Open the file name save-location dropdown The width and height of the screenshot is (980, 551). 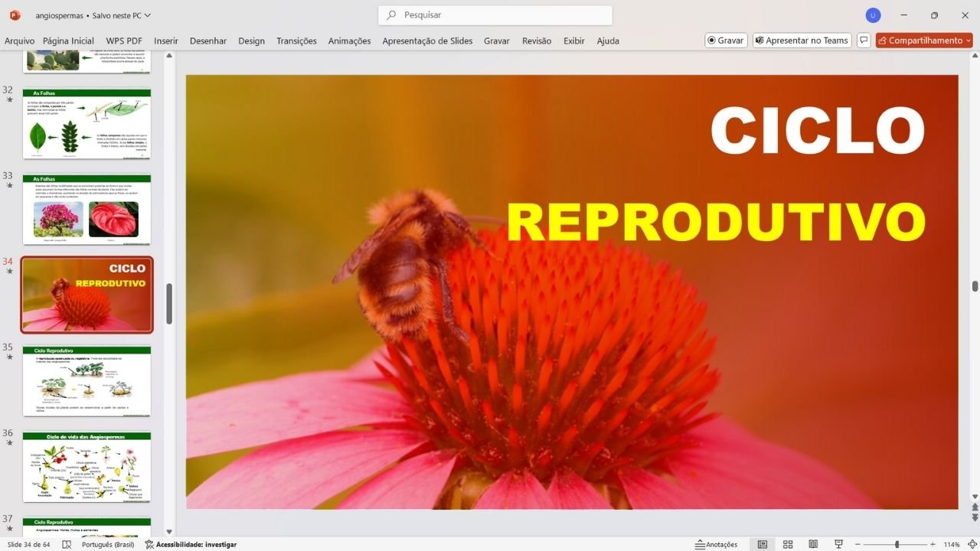[148, 15]
